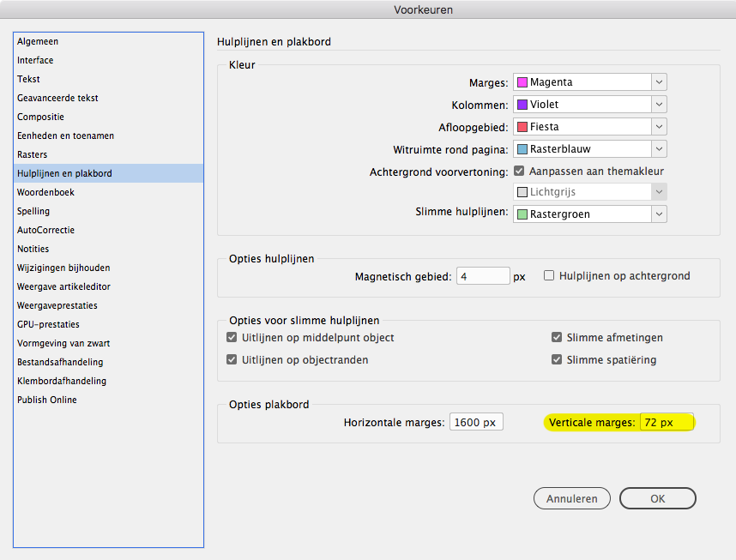
Task: Uncheck Uitlijnen op middelpunt object
Action: (x=232, y=338)
